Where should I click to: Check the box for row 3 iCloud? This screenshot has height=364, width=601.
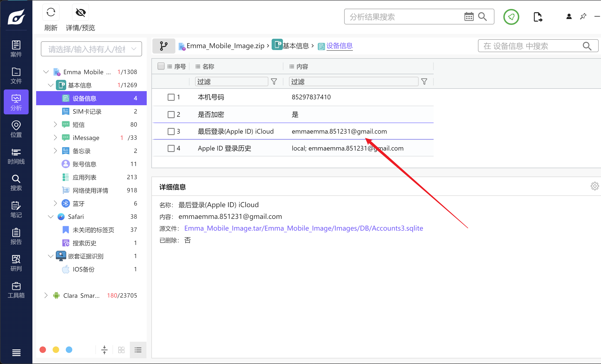pyautogui.click(x=171, y=131)
